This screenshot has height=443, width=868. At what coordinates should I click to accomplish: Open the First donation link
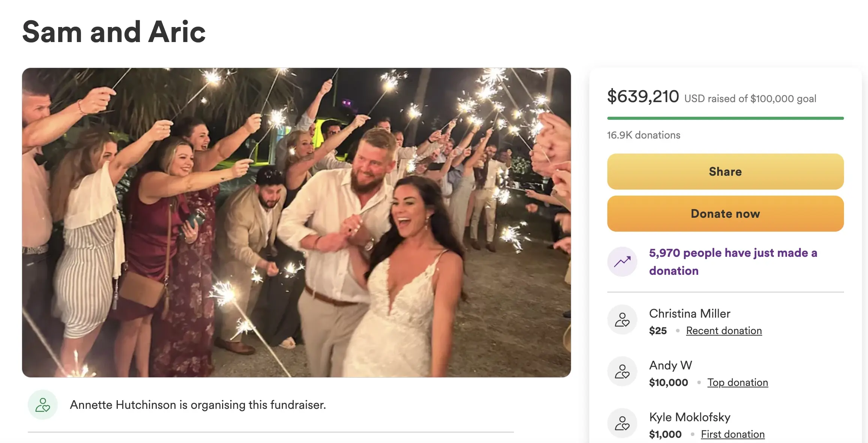[x=732, y=434]
